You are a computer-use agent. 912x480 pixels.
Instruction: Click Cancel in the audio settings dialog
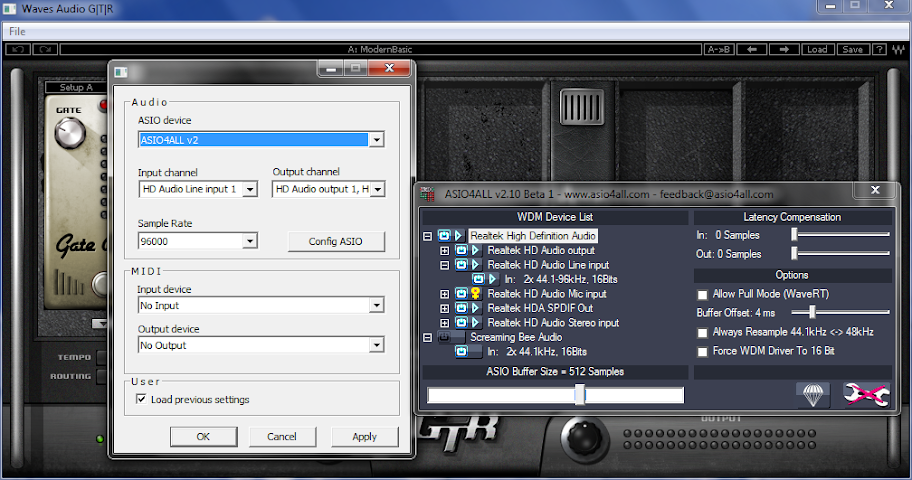tap(282, 436)
